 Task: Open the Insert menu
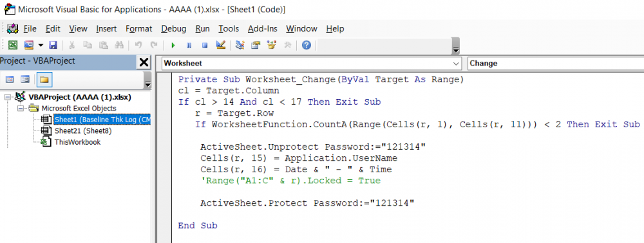point(106,29)
